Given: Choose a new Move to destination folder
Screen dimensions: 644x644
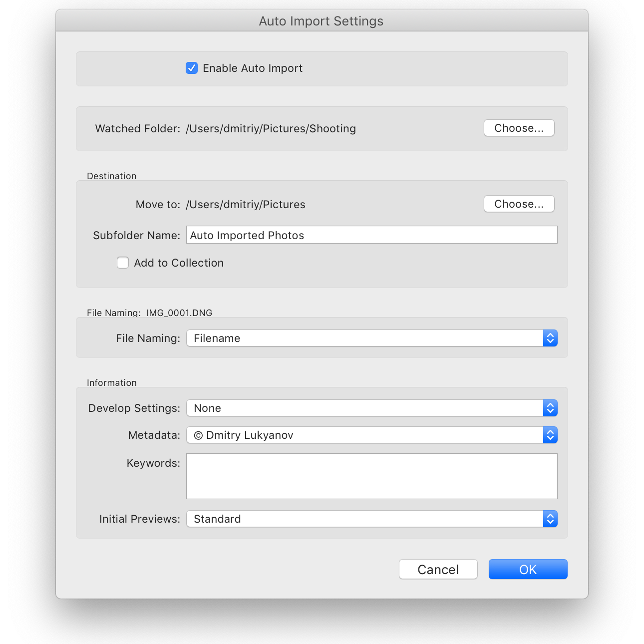Looking at the screenshot, I should coord(519,204).
